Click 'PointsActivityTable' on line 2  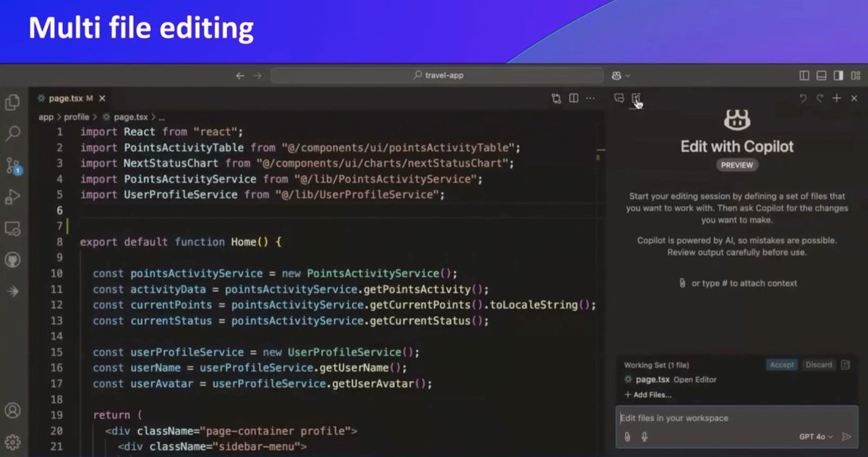184,148
